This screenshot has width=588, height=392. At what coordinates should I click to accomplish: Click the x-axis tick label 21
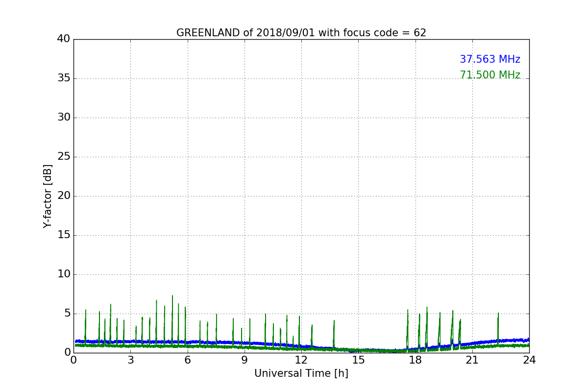coord(472,360)
